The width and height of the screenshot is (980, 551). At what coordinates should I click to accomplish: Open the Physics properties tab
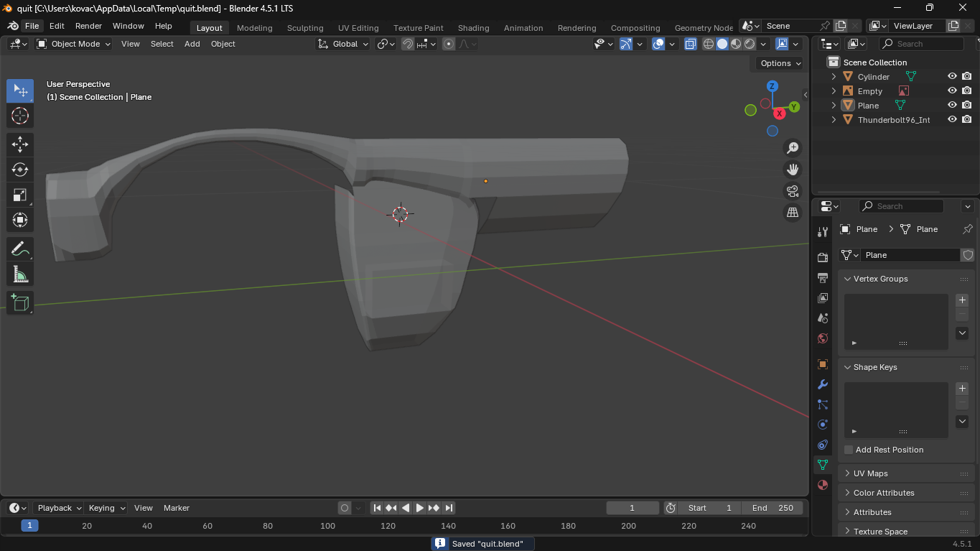(823, 425)
